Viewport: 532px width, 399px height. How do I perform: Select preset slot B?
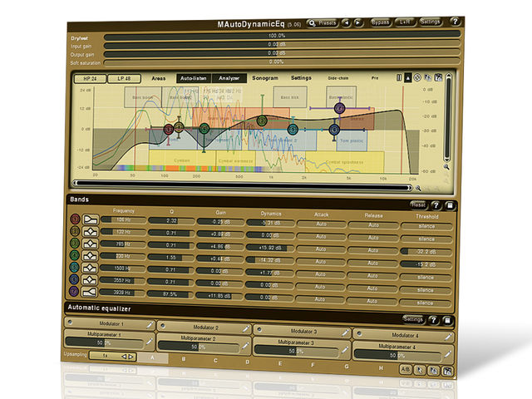click(184, 359)
